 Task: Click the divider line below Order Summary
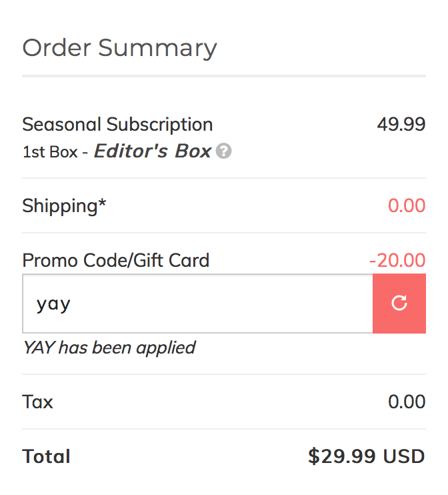[224, 76]
